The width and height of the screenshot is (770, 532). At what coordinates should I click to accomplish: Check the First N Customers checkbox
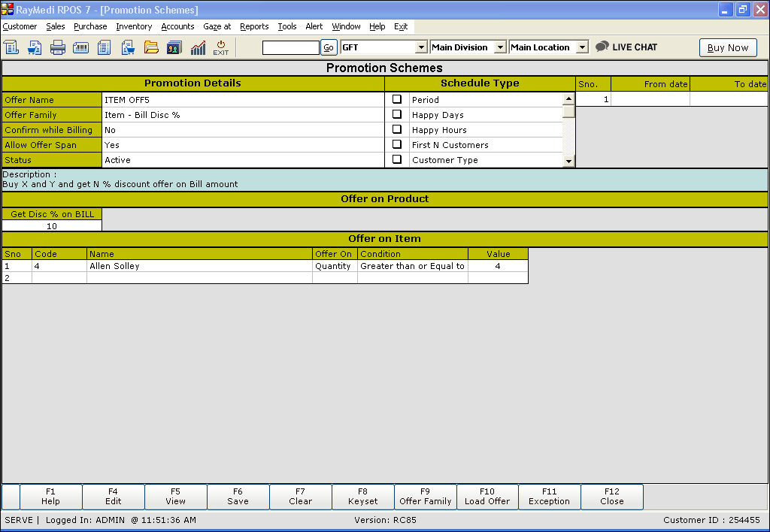[x=397, y=144]
